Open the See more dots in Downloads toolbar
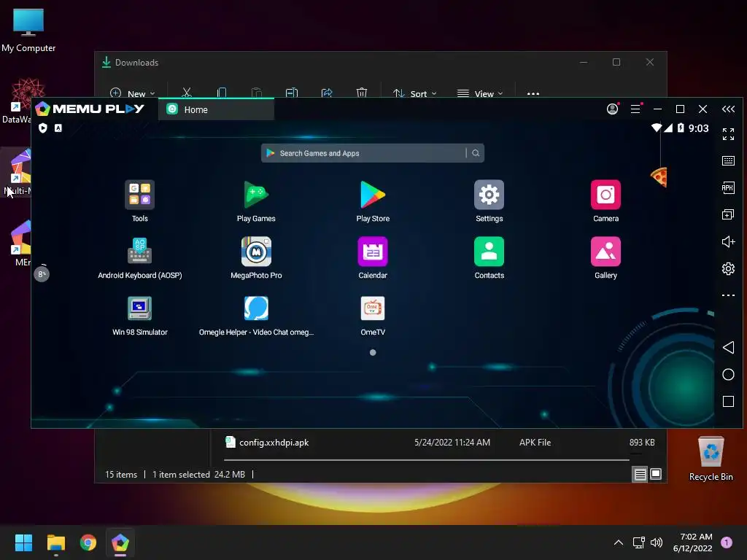Screen dimensions: 747x560 (533, 93)
